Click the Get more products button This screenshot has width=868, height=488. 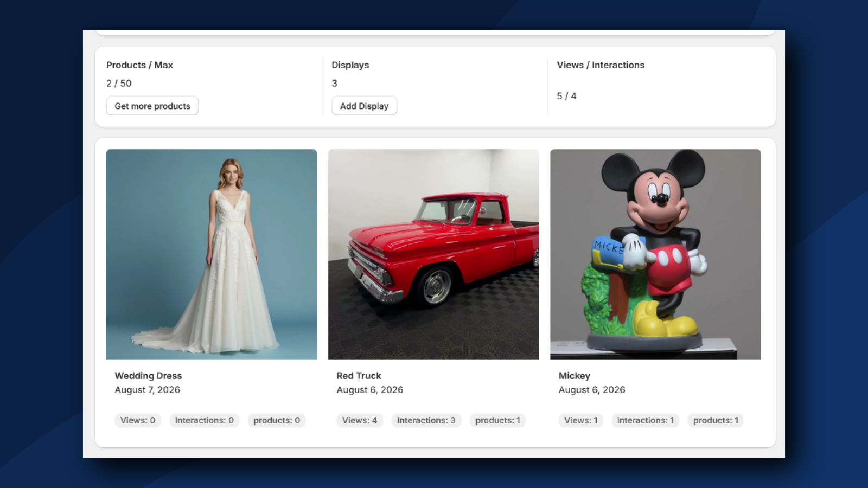(x=152, y=106)
